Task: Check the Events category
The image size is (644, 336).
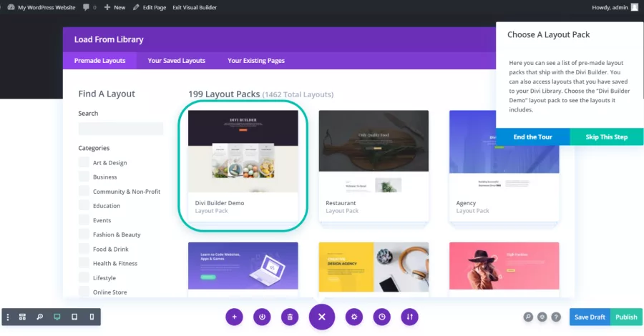Action: click(84, 219)
